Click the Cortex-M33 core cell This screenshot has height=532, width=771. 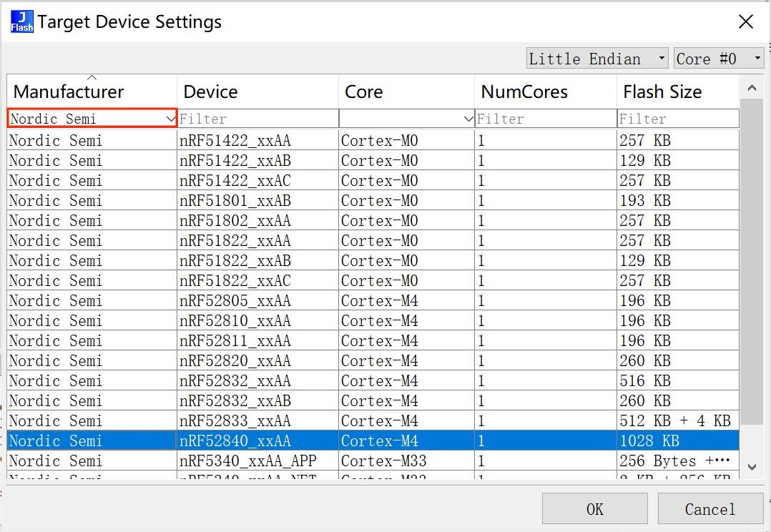tap(407, 460)
